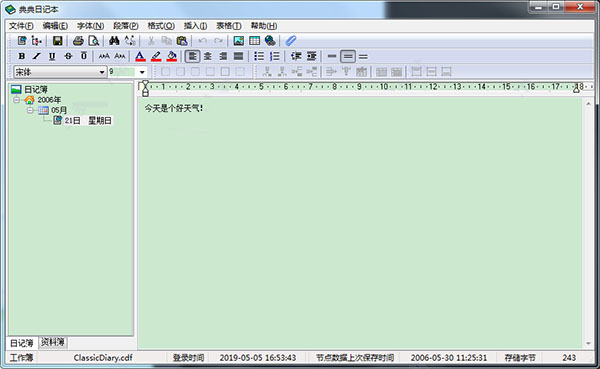Click the Save floppy disk icon
Image resolution: width=600 pixels, height=369 pixels.
tap(57, 41)
